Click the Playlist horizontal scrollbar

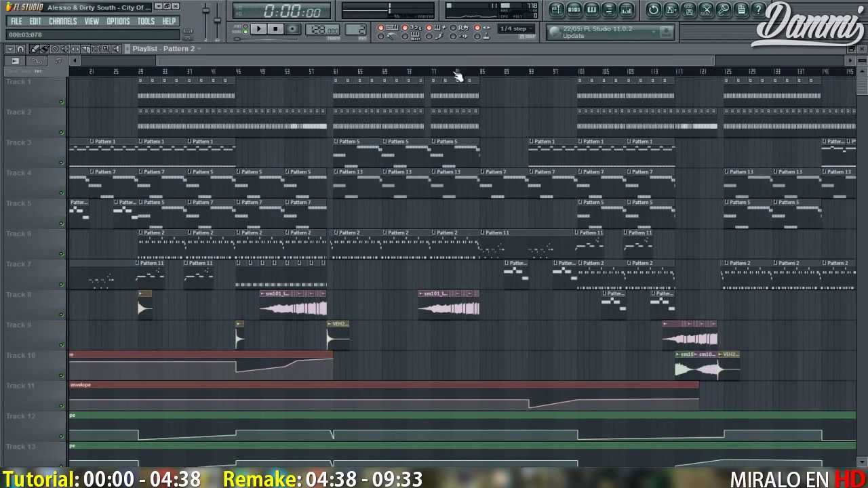point(435,60)
